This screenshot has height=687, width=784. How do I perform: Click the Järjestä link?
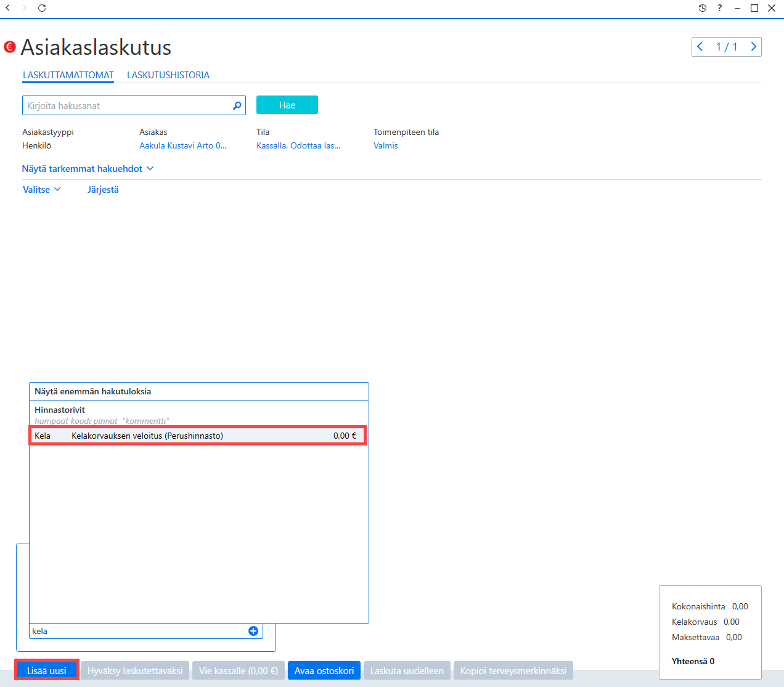point(103,190)
